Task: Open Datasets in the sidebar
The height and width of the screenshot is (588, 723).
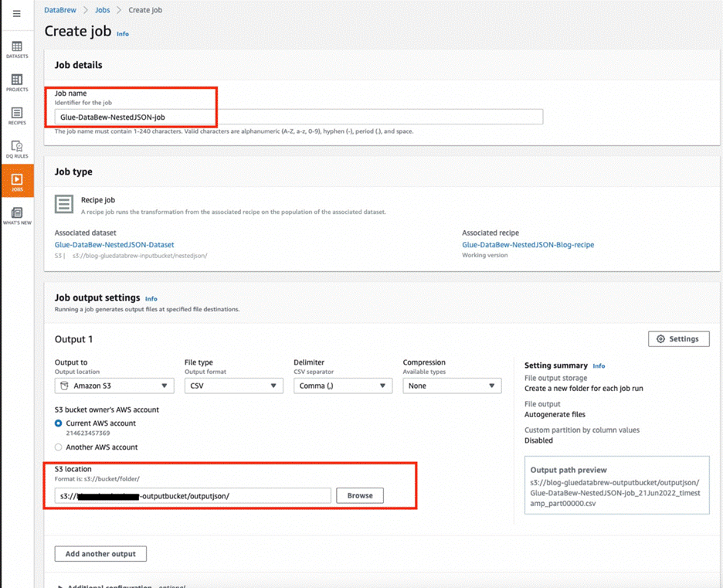Action: pos(17,49)
